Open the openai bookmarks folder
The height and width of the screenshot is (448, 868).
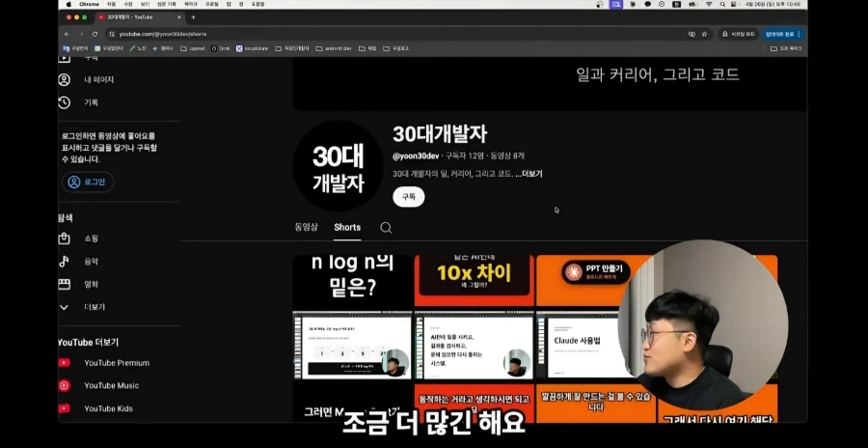[193, 48]
